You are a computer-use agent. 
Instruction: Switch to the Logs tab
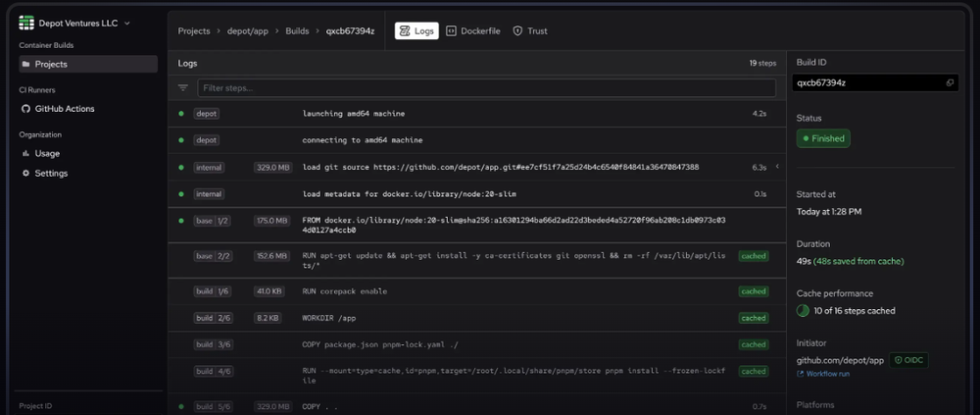(x=416, y=30)
